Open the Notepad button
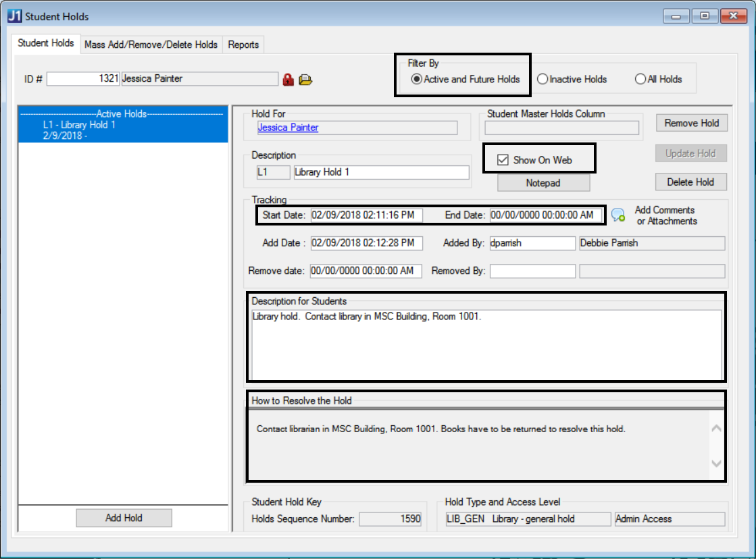The height and width of the screenshot is (559, 756). (x=543, y=183)
